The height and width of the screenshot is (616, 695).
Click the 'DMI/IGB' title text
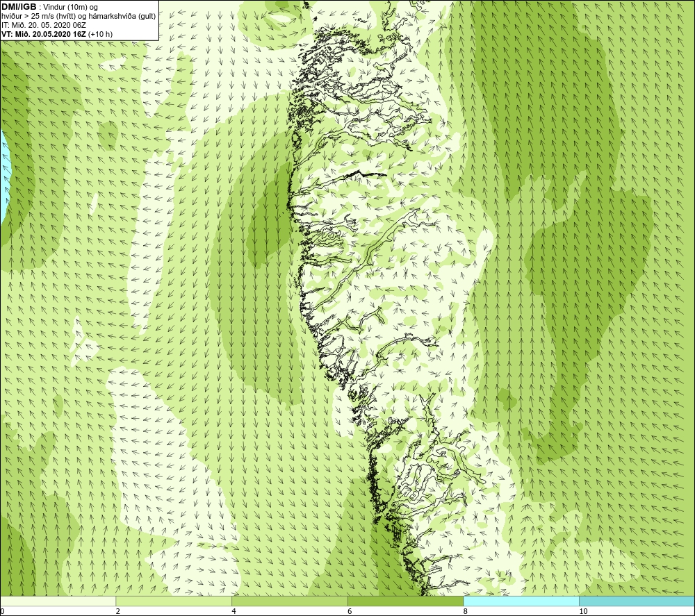tap(19, 7)
